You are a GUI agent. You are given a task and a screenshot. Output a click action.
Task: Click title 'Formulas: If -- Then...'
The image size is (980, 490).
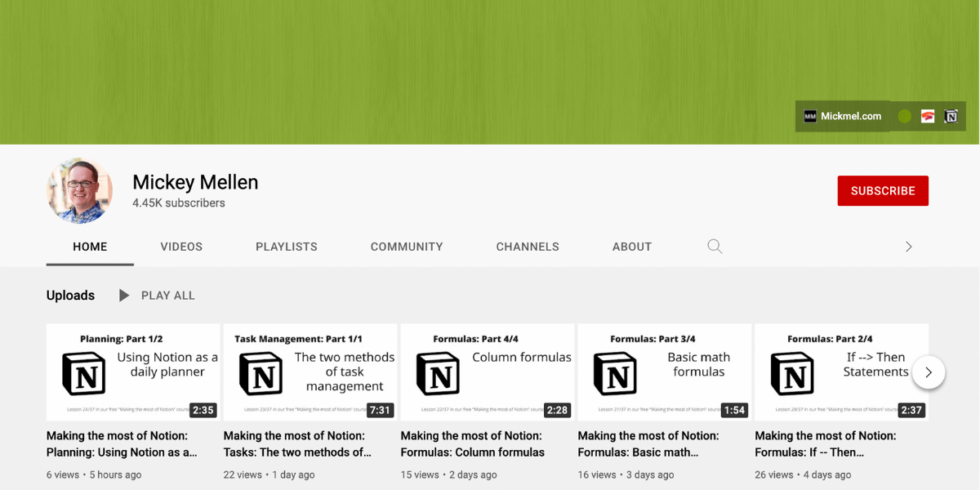(x=826, y=444)
